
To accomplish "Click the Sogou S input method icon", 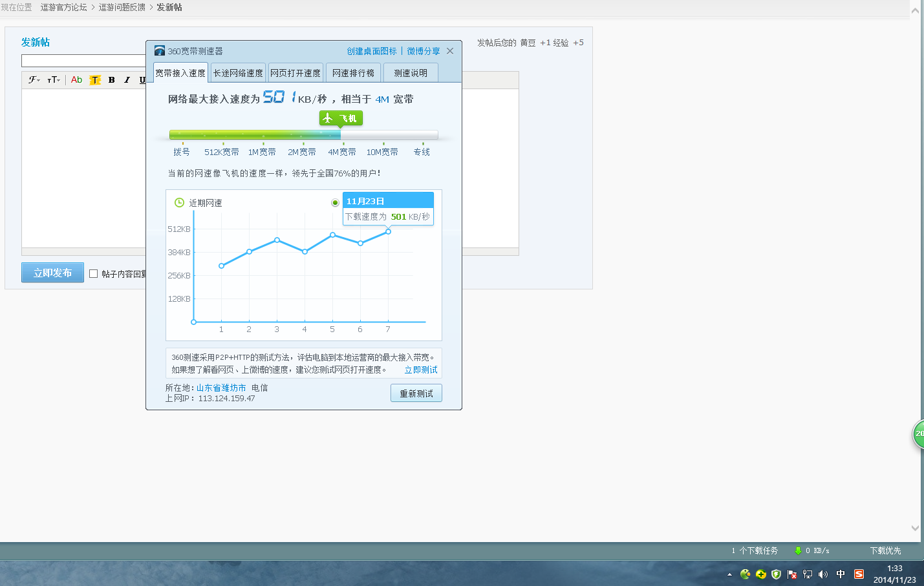I will point(859,574).
